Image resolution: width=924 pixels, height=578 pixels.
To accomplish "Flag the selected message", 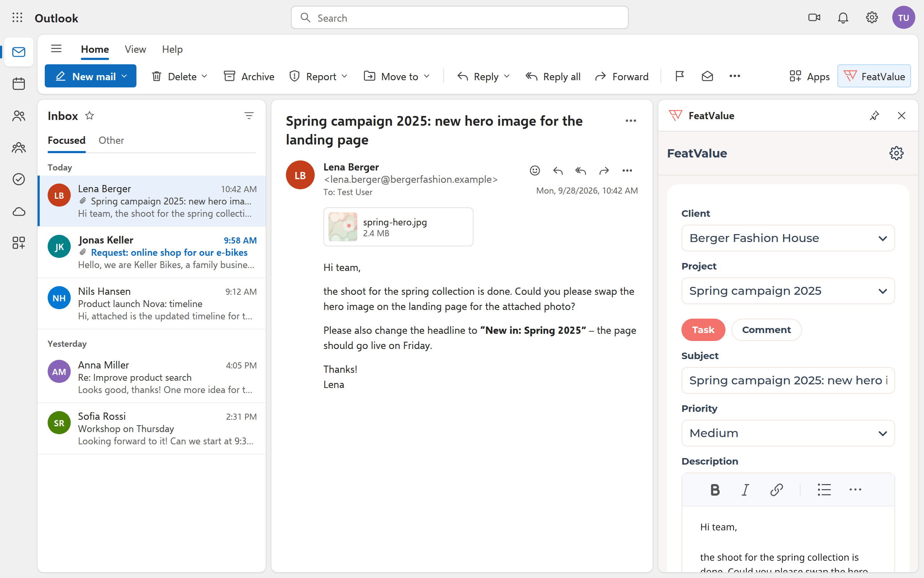I will pyautogui.click(x=680, y=77).
